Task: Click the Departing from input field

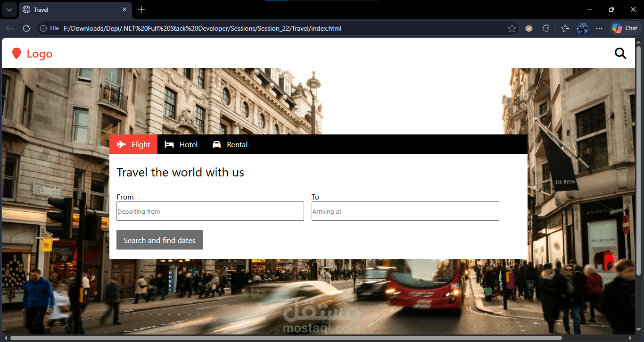Action: pyautogui.click(x=210, y=211)
